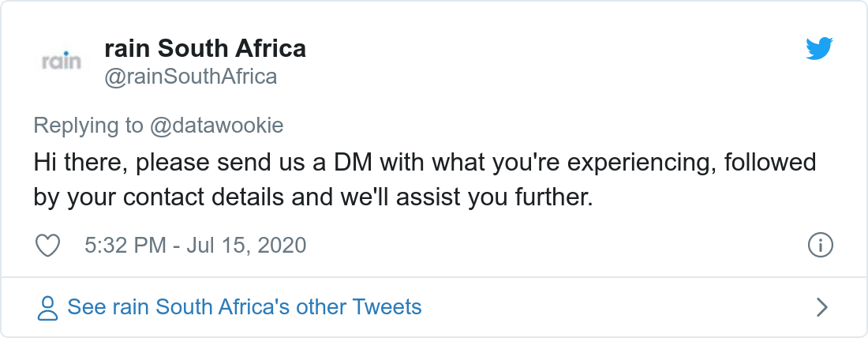The image size is (868, 338).
Task: Open the 5:32 PM timestamp
Action: (125, 246)
